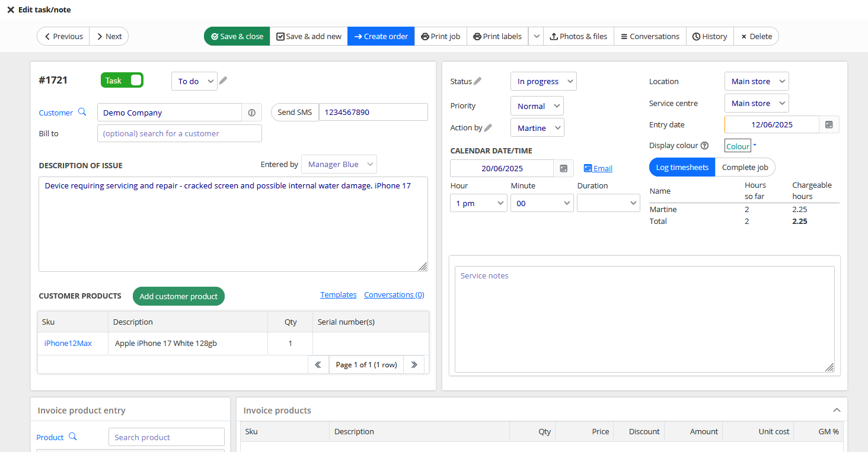Open Action by Martine dropdown
The image size is (868, 452).
coord(537,128)
